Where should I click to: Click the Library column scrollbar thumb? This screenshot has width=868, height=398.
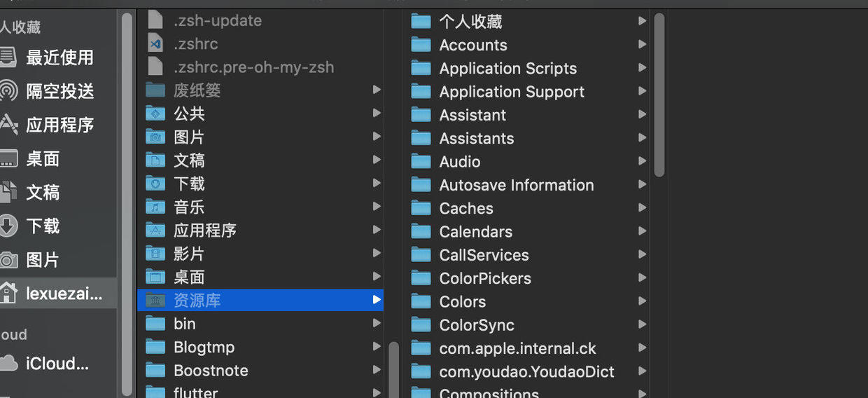pos(659,95)
